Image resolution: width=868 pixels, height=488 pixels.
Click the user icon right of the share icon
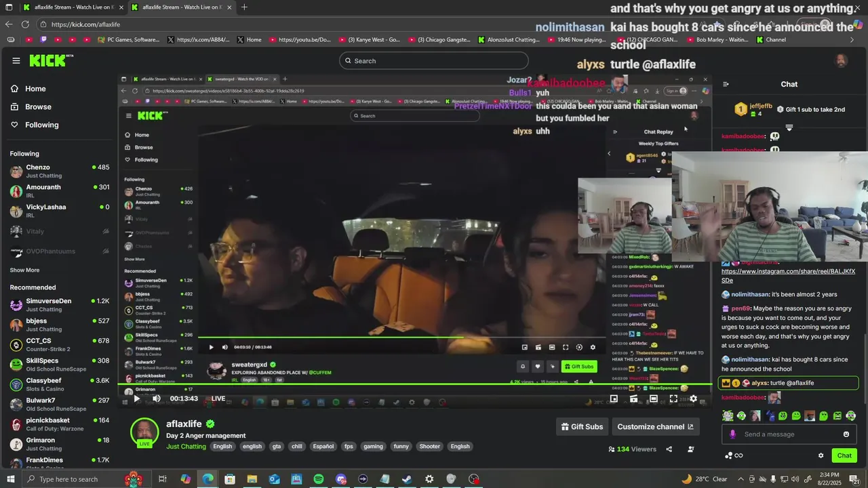coord(691,449)
